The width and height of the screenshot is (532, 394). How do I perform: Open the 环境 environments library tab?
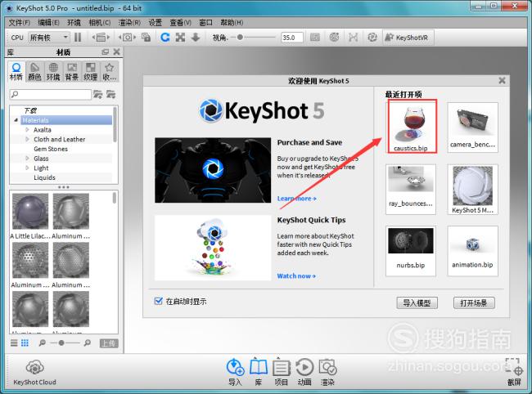tap(53, 71)
